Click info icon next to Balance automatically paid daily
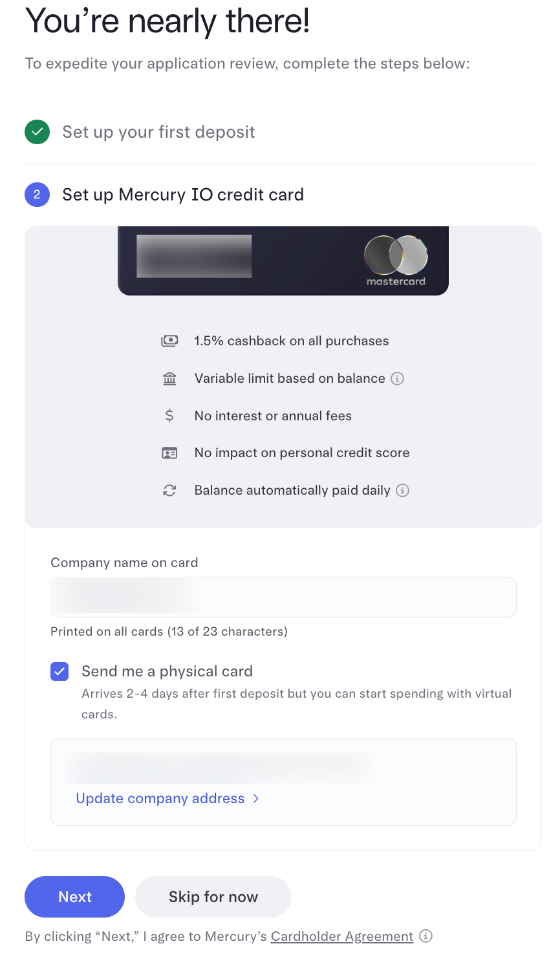 pyautogui.click(x=402, y=491)
